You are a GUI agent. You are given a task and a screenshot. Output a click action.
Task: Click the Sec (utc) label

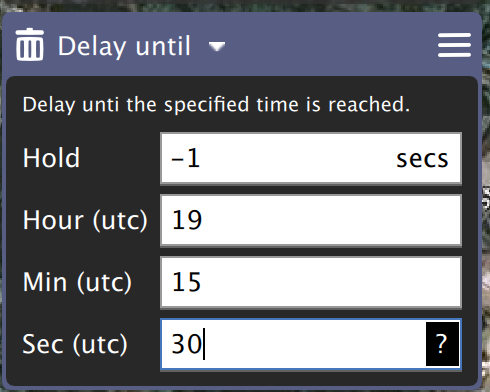[x=75, y=344]
